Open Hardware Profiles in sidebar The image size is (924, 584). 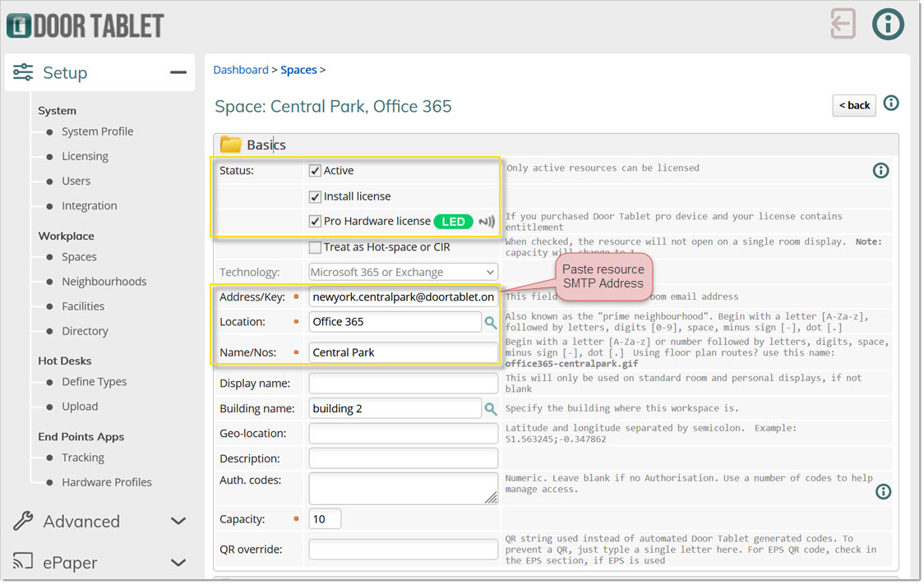coord(107,482)
